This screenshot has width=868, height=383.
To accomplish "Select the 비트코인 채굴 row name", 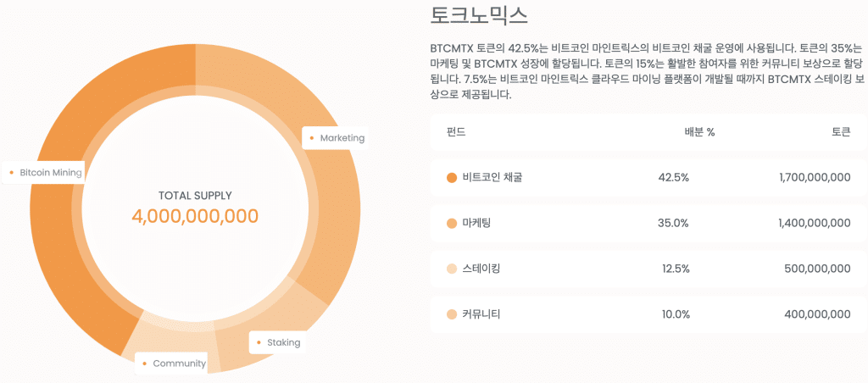I will pyautogui.click(x=492, y=178).
